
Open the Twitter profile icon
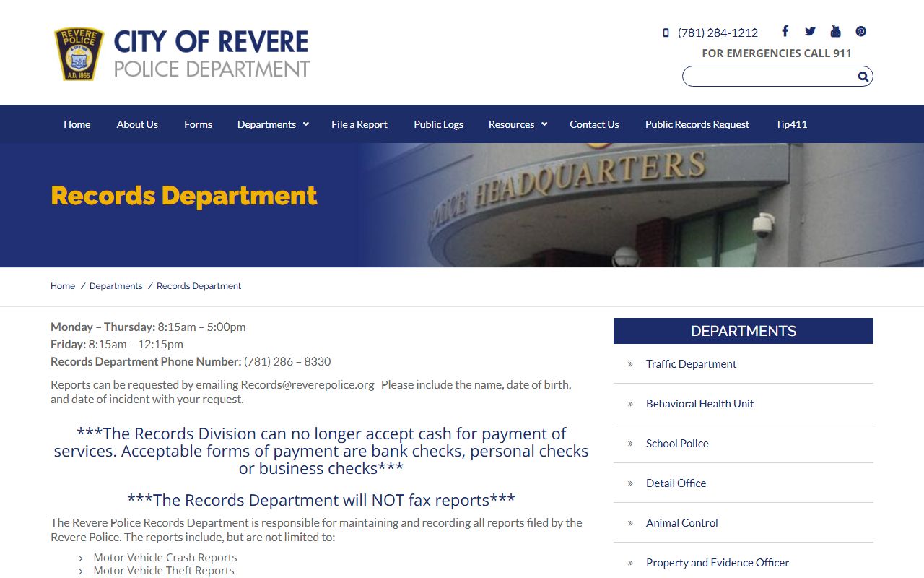point(810,31)
